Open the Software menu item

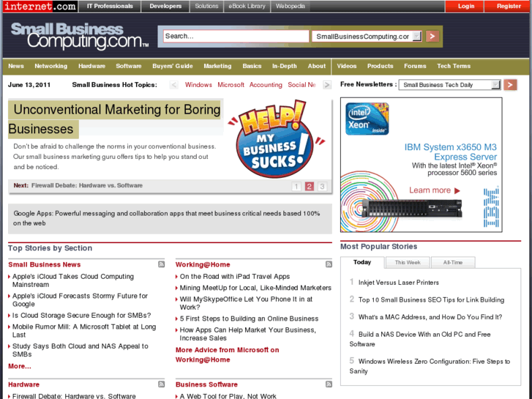(x=129, y=66)
